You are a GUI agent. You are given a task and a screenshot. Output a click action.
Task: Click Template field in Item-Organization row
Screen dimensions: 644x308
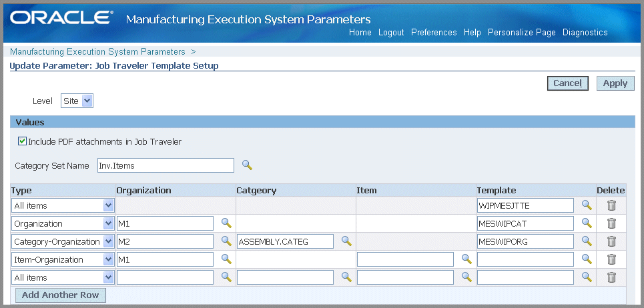pos(525,259)
